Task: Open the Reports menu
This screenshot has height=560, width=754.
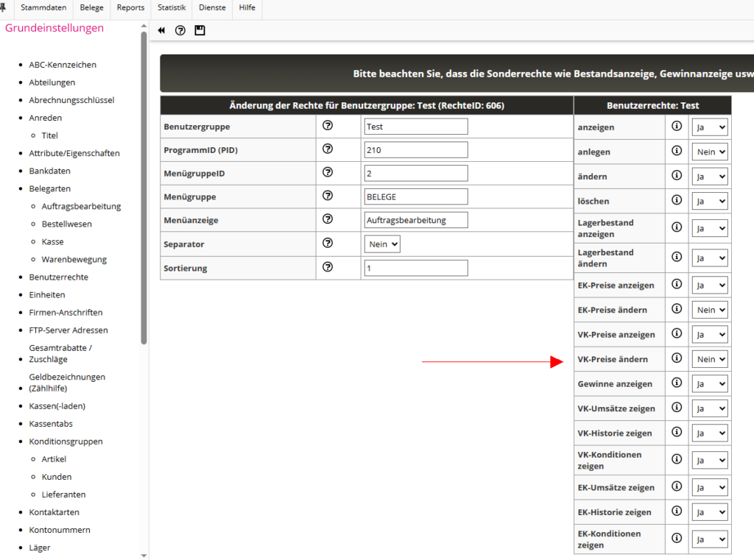Action: (130, 7)
